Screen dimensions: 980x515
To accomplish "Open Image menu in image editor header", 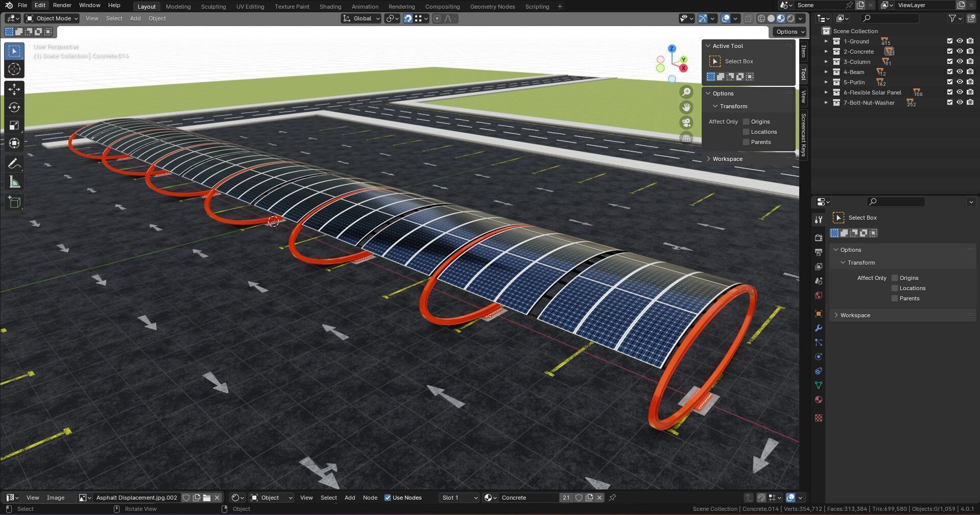I will (x=56, y=498).
